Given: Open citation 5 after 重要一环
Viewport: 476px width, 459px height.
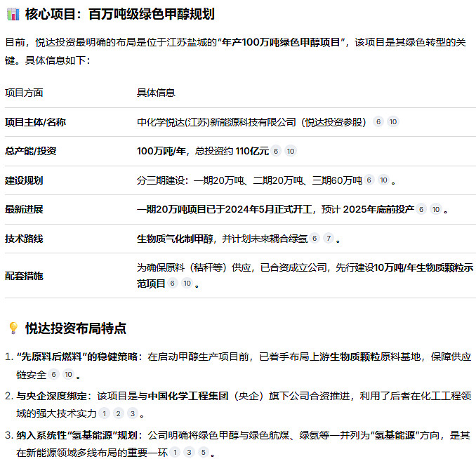Looking at the screenshot, I should tap(204, 452).
